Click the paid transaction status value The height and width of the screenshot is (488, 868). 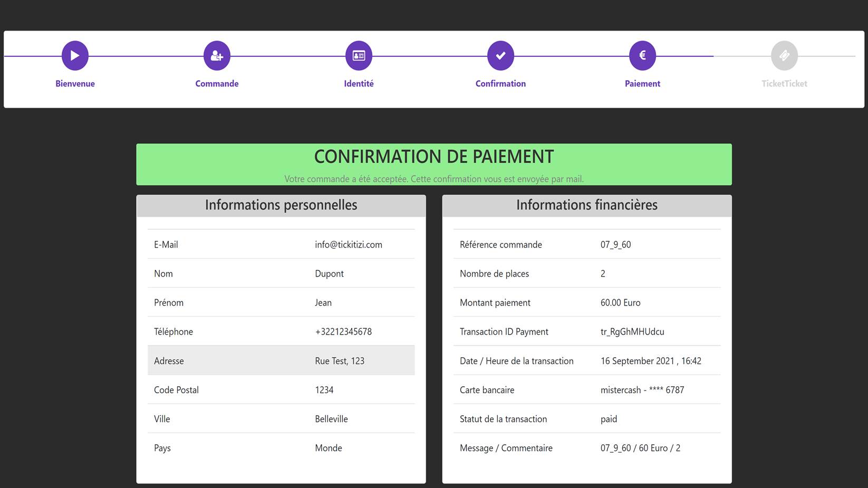pos(609,419)
